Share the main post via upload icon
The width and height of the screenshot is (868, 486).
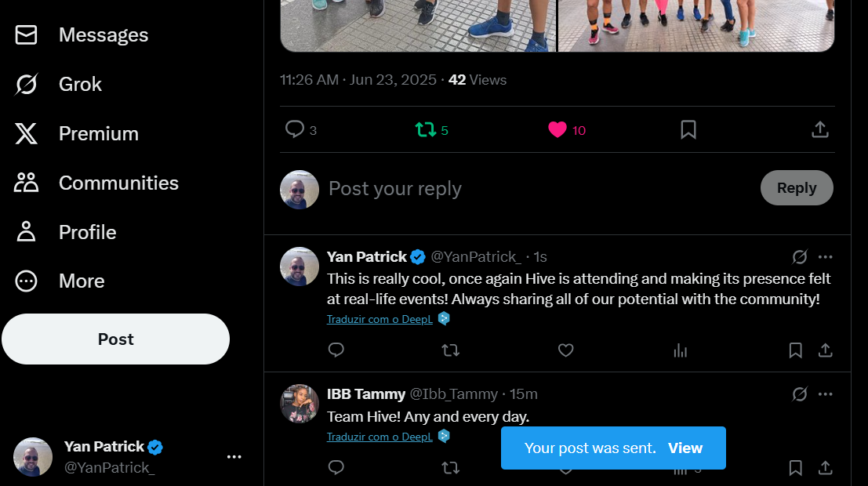pos(820,129)
